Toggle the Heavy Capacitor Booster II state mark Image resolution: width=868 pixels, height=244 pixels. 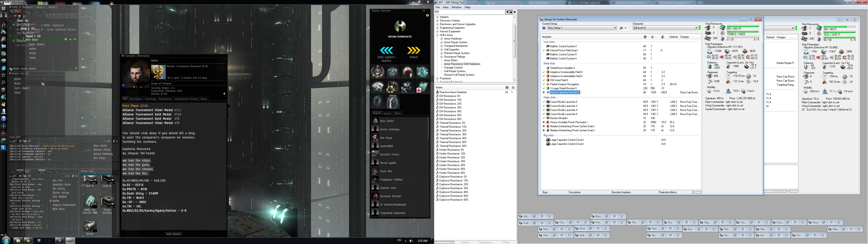click(543, 92)
